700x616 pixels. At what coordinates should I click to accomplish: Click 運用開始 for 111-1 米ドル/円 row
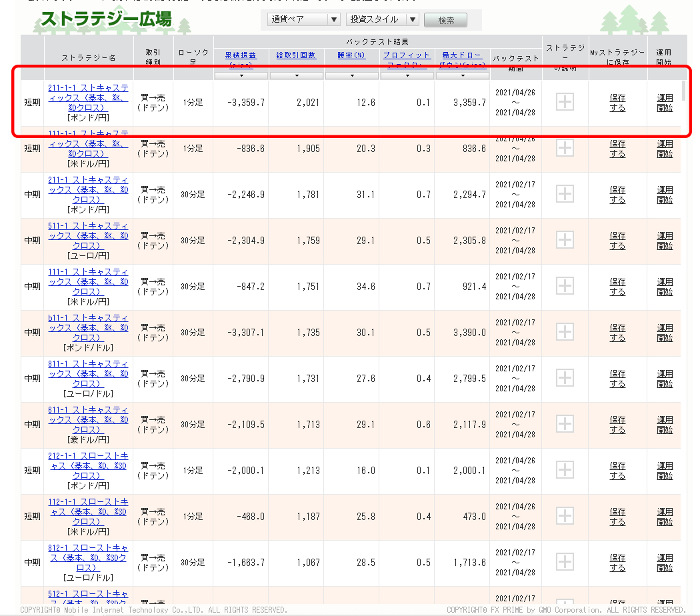pyautogui.click(x=665, y=287)
